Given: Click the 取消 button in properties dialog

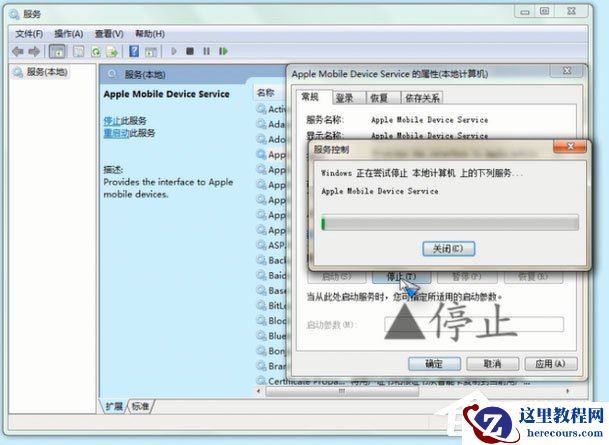Looking at the screenshot, I should [x=492, y=363].
